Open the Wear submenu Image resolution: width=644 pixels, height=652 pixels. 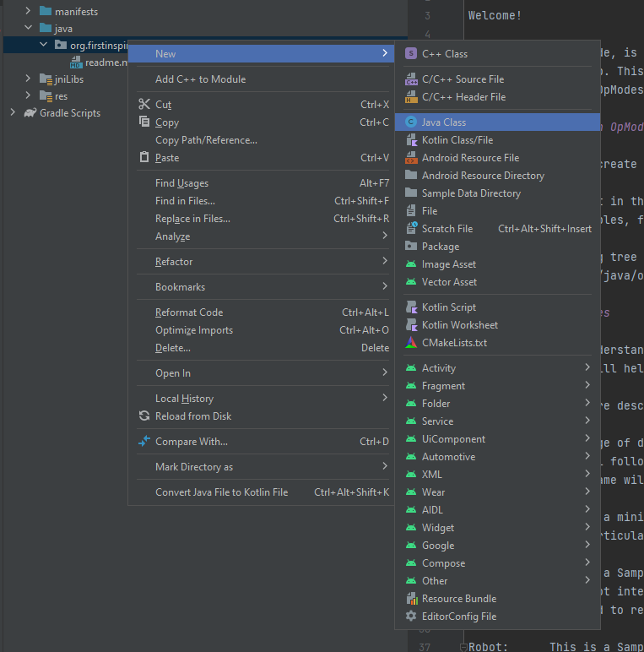[x=497, y=492]
